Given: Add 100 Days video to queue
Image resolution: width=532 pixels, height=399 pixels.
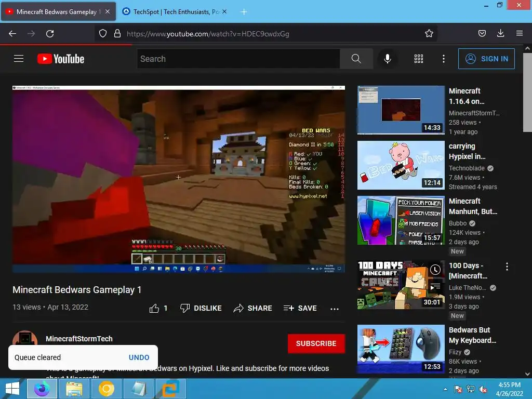Looking at the screenshot, I should (435, 287).
